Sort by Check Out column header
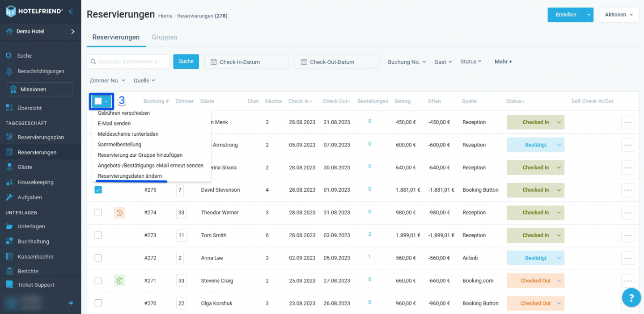 click(x=337, y=101)
